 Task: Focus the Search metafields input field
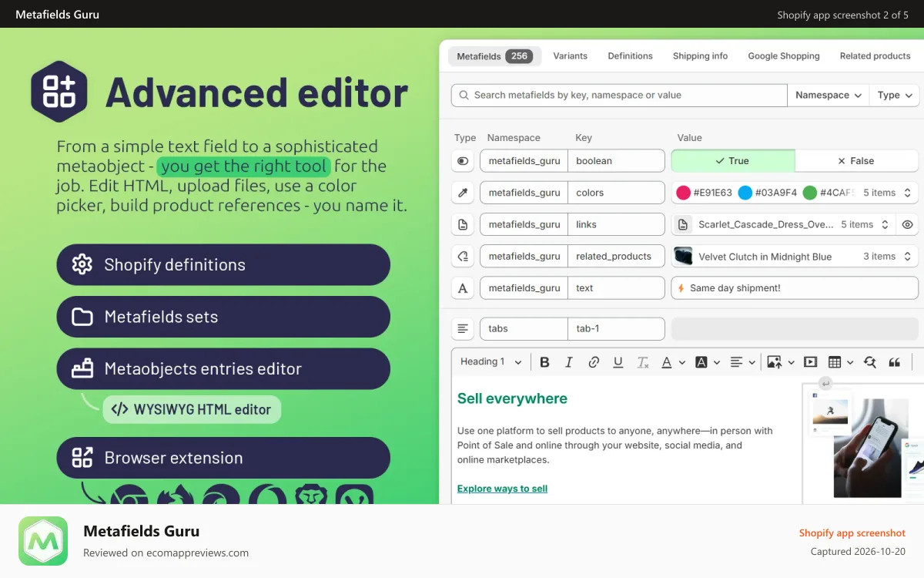pyautogui.click(x=619, y=96)
